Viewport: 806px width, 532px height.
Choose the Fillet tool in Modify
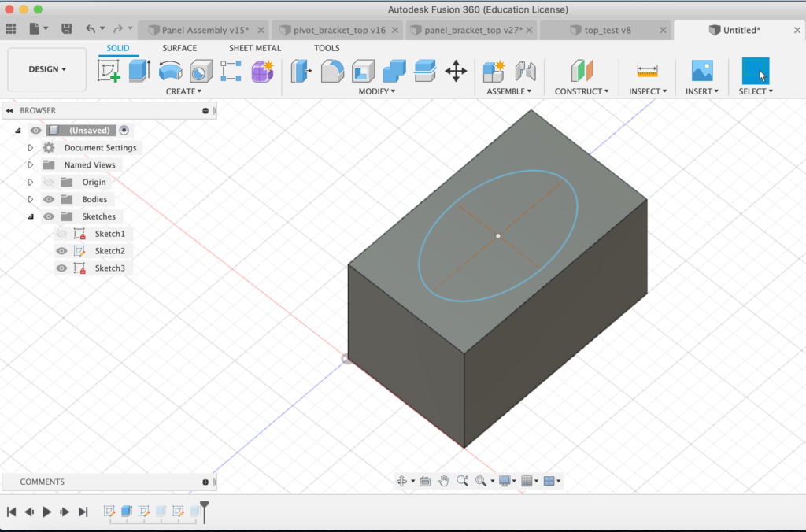pyautogui.click(x=332, y=72)
